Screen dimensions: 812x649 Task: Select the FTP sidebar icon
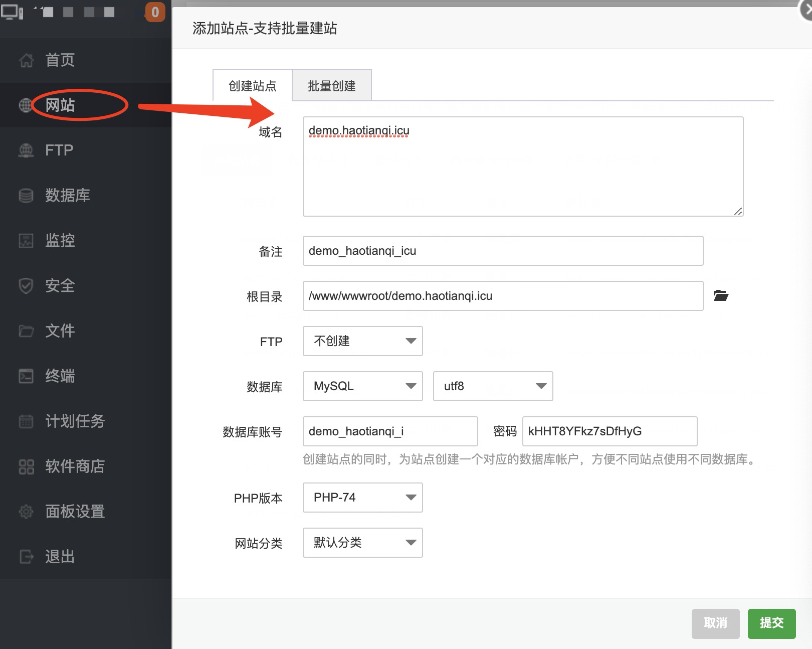(x=26, y=150)
